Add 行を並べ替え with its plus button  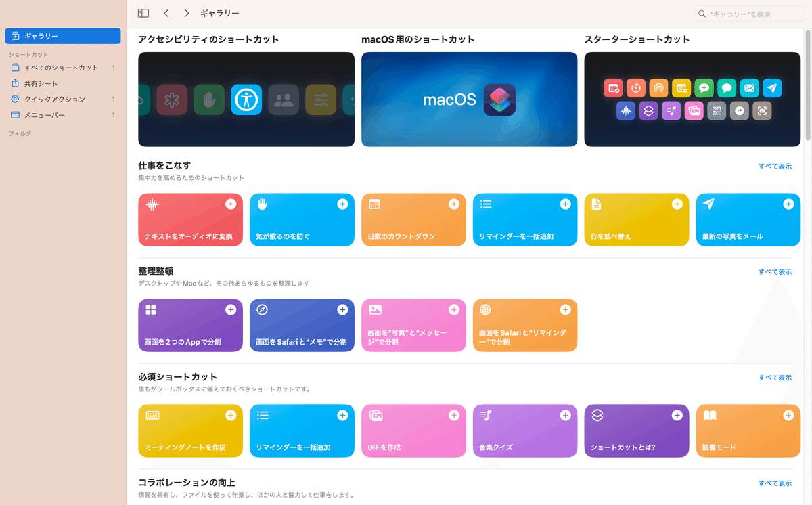pos(677,204)
